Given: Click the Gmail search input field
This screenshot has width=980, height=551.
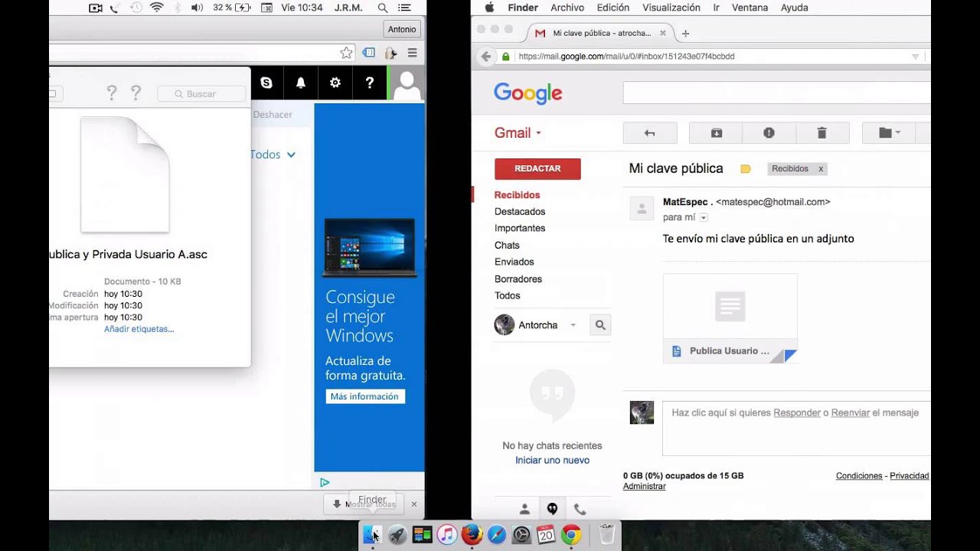Looking at the screenshot, I should (x=777, y=93).
